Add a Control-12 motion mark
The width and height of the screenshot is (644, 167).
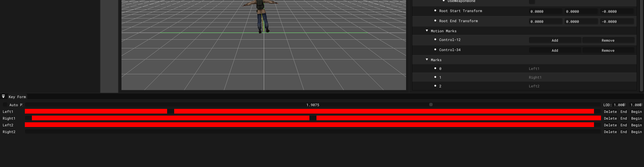pos(555,40)
